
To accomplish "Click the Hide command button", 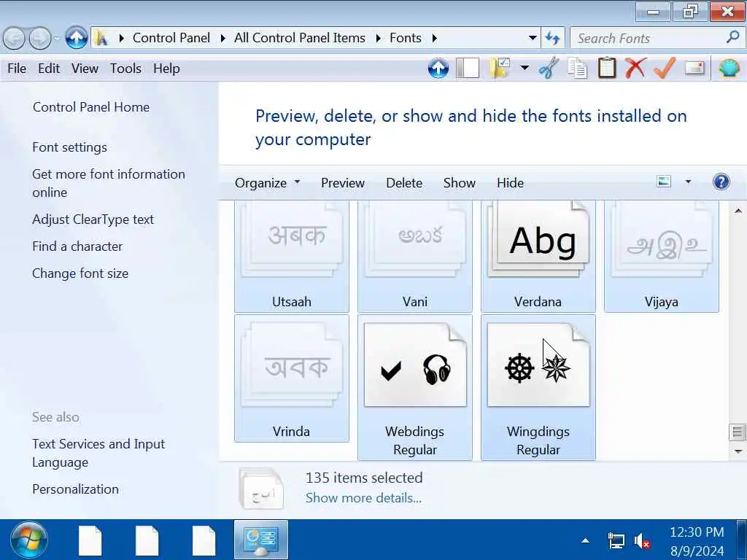I will [x=510, y=183].
